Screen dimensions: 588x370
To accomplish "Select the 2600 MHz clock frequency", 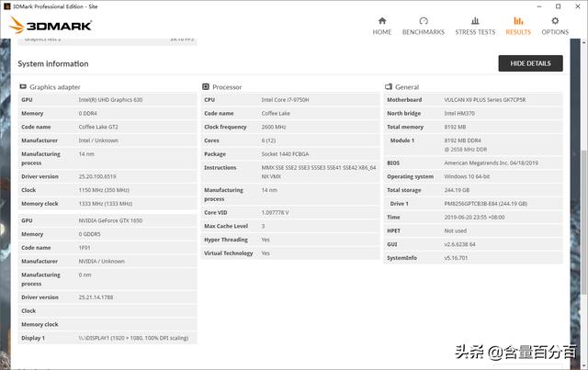I will pyautogui.click(x=274, y=127).
